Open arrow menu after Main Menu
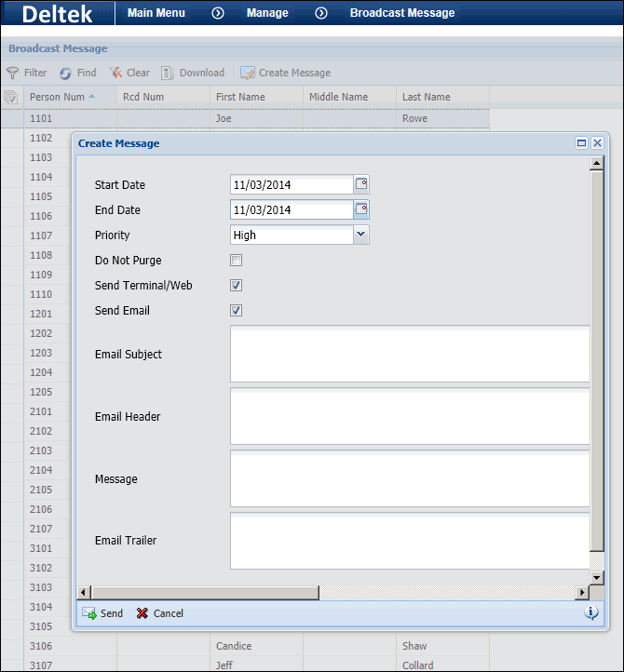The image size is (624, 672). (218, 13)
